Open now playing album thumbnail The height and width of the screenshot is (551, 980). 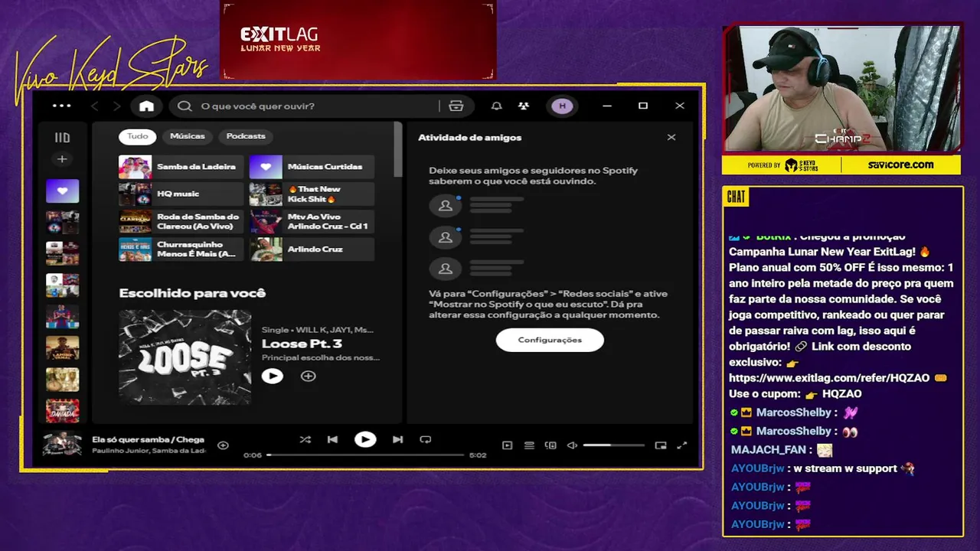62,444
